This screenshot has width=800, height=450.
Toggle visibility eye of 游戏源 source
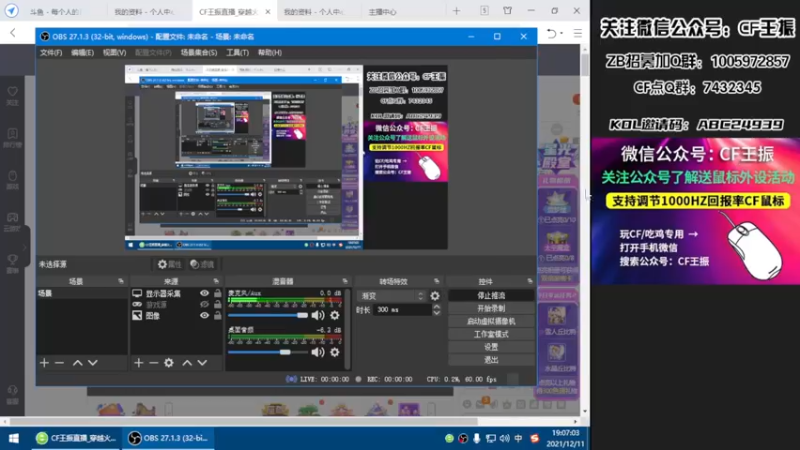tap(205, 305)
